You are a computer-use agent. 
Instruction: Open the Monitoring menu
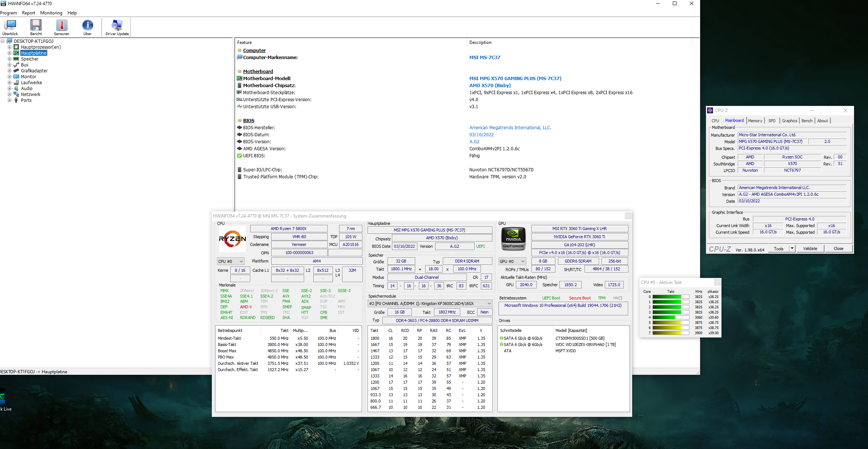(51, 13)
